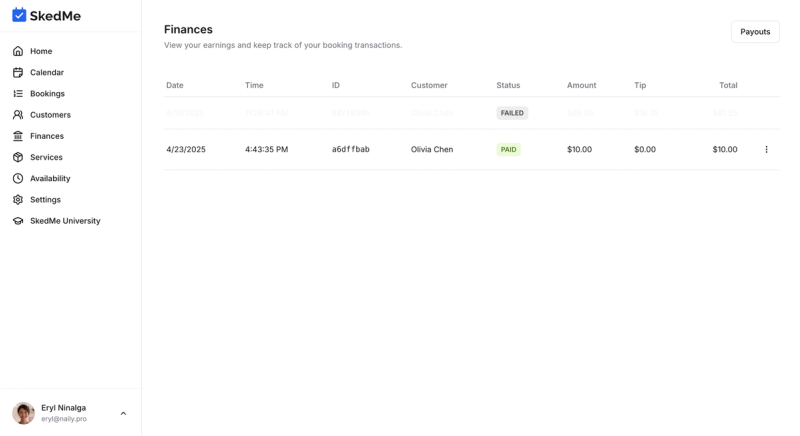
Task: Click the PAID status badge
Action: pos(509,149)
